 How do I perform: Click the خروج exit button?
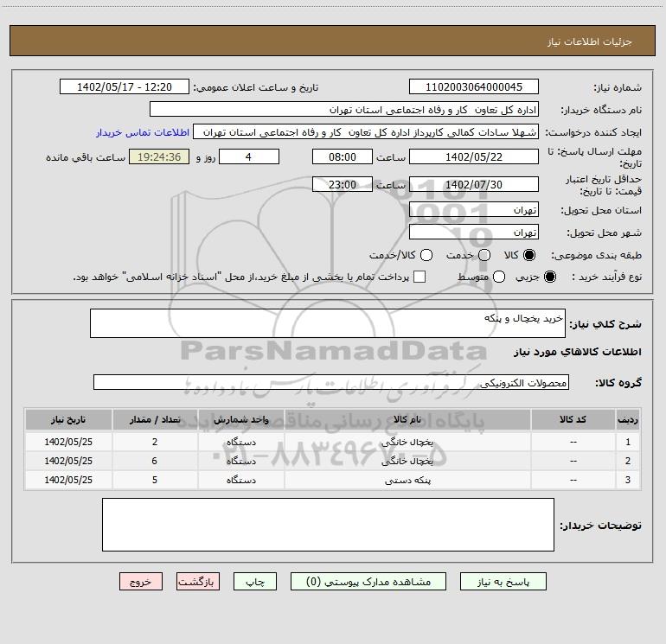(141, 582)
